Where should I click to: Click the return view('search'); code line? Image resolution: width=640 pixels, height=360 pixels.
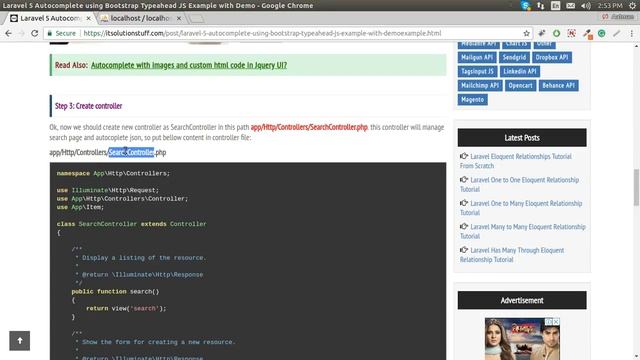click(126, 309)
